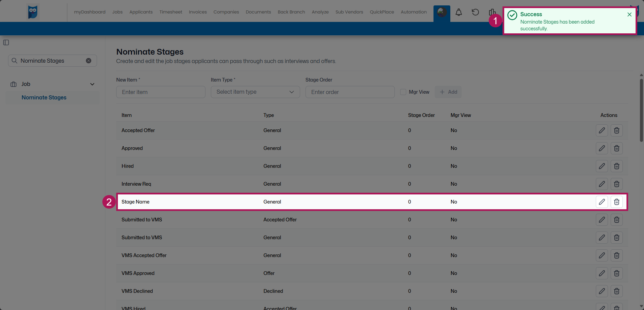644x310 pixels.
Task: Select the 'Interview Req' item cell
Action: pos(136,184)
